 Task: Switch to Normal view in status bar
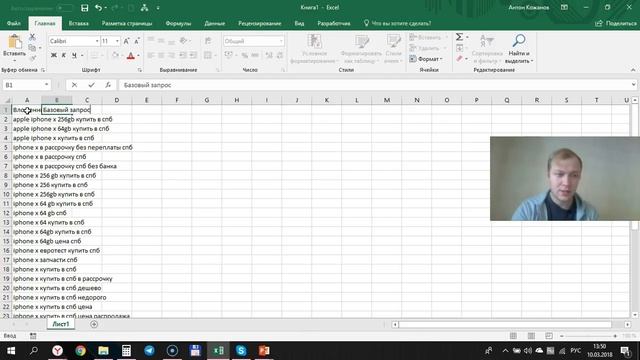[x=513, y=336]
